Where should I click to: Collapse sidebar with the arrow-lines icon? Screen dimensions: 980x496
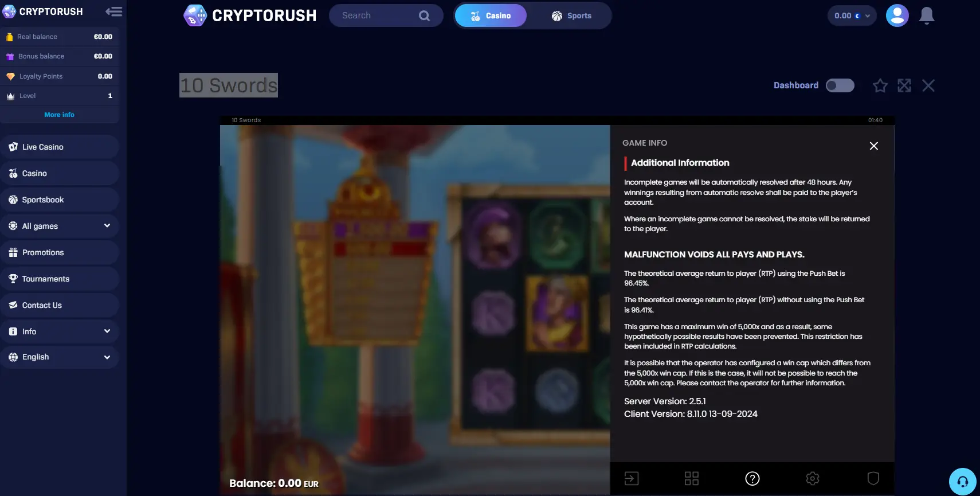tap(113, 11)
